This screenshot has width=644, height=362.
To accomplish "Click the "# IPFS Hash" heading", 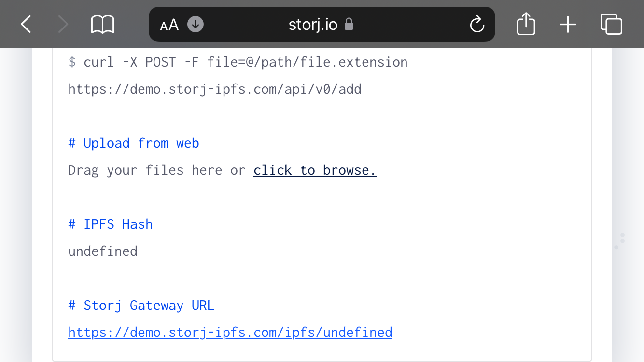I will click(x=111, y=224).
